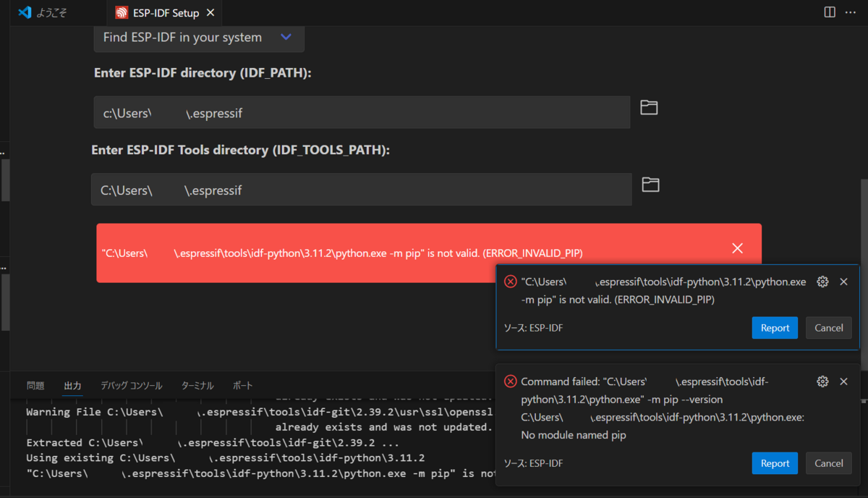Click Report on the Command failed notification
Screen dimensions: 868x498
[x=775, y=463]
